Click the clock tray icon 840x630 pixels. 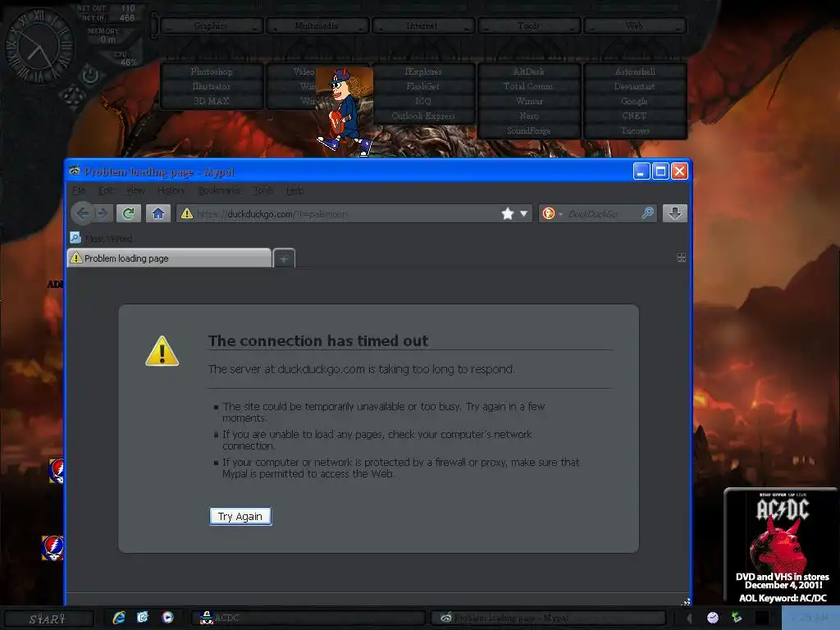713,618
